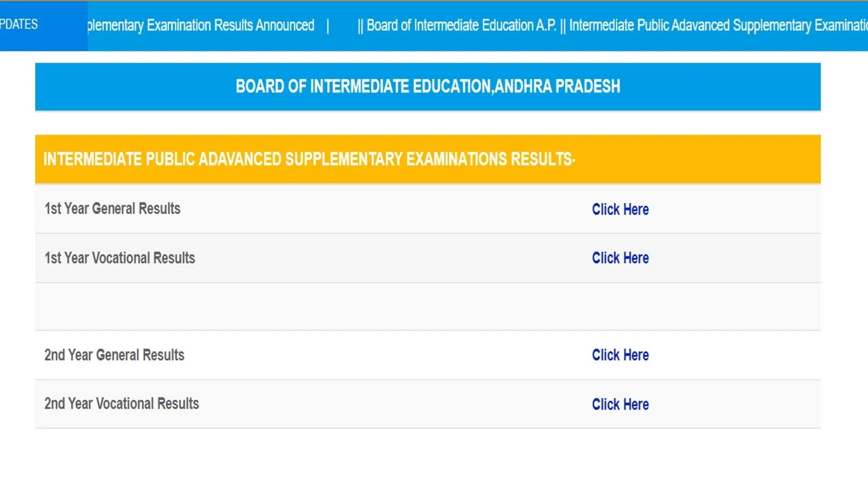This screenshot has width=868, height=488.
Task: Click the double pipe after 'A.P.' in ticker
Action: click(563, 26)
